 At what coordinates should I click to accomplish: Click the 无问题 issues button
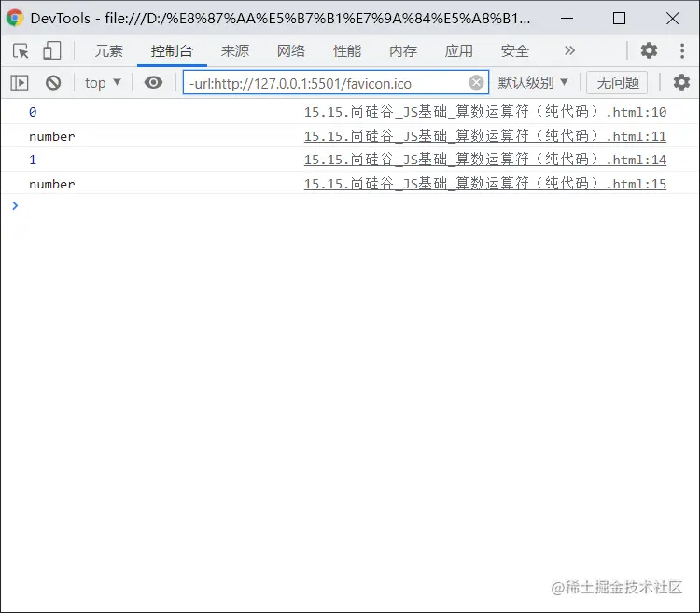618,82
